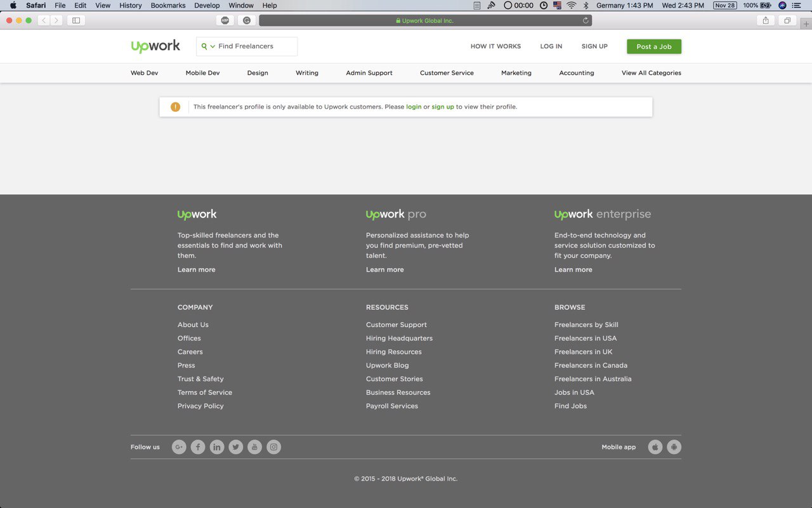Click the Bluetooth icon in the menu bar
Screen dimensions: 812x508
(586, 5)
